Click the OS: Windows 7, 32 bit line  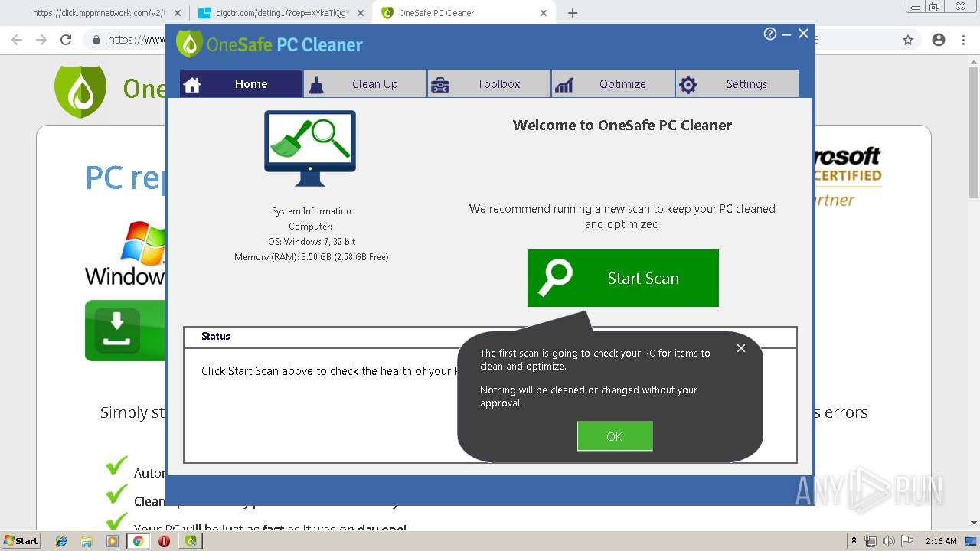pyautogui.click(x=311, y=242)
